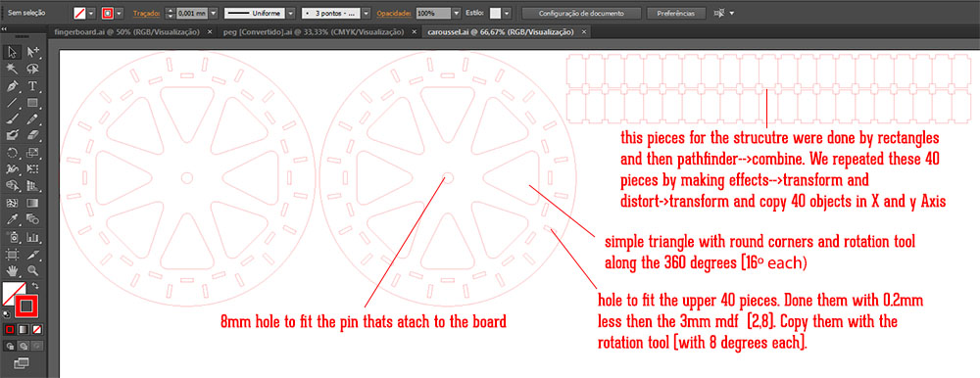The image size is (980, 378).
Task: Swap fill and stroke colors
Action: tap(35, 286)
